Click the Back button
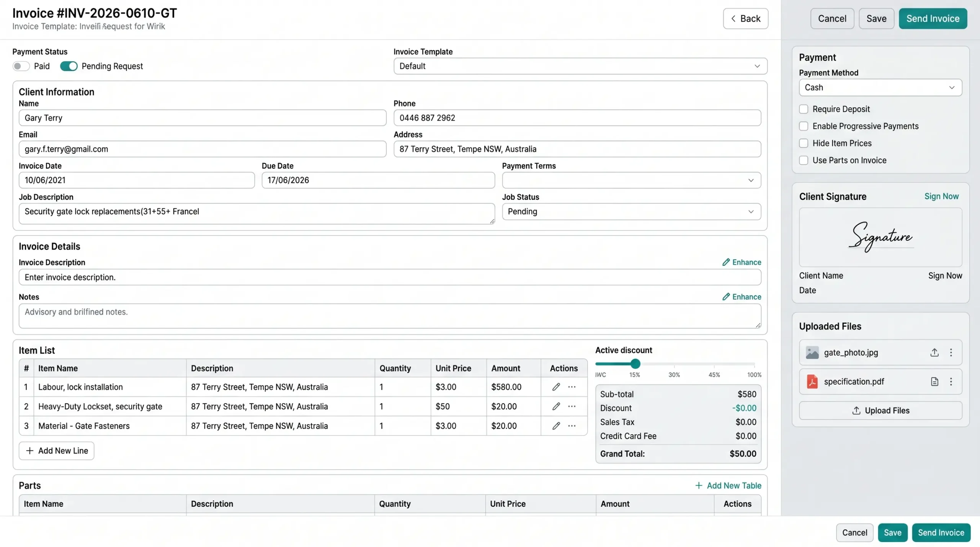This screenshot has width=980, height=547. coord(745,18)
